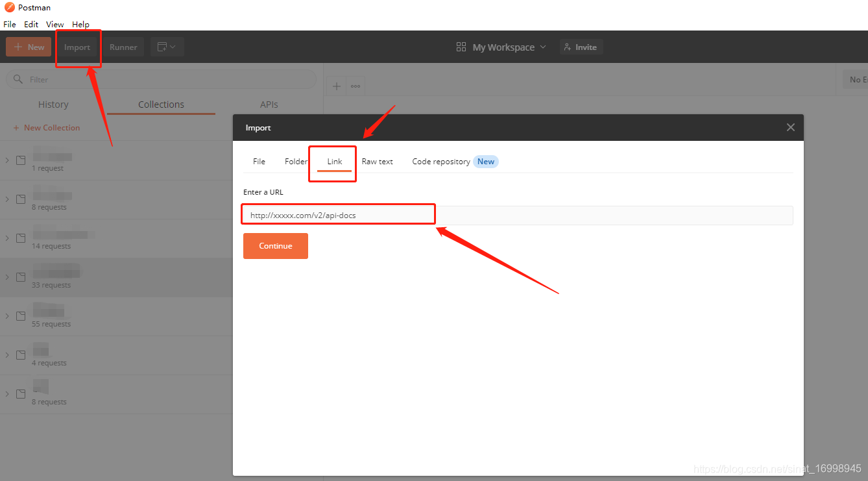Click the '55 requests' text
The width and height of the screenshot is (868, 481).
51,324
